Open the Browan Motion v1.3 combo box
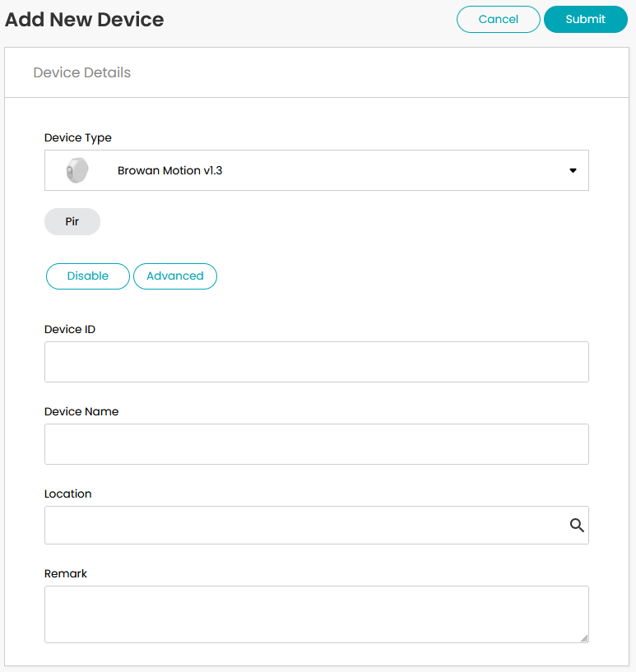The height and width of the screenshot is (672, 636). [x=317, y=170]
